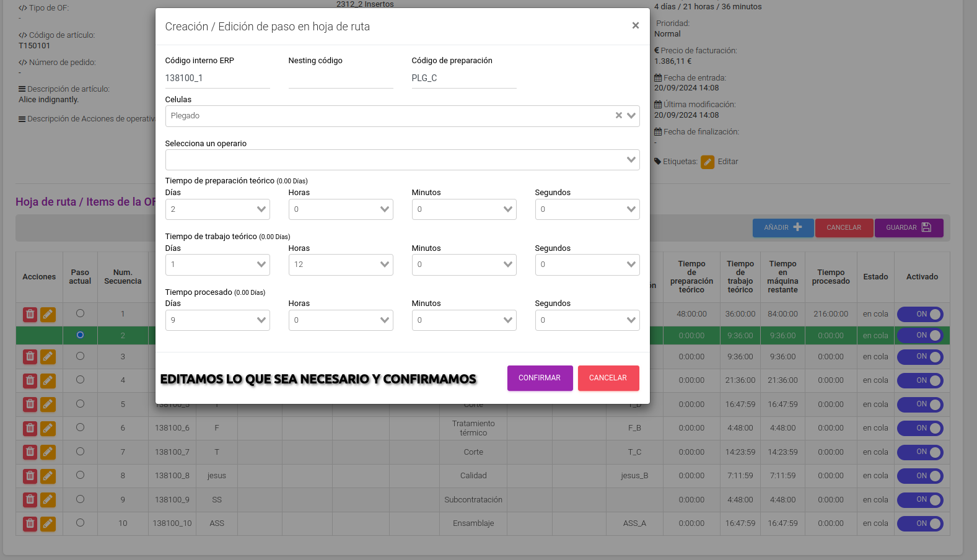Viewport: 977px width, 560px height.
Task: Open preparation time Segundos dropdown
Action: (x=587, y=209)
